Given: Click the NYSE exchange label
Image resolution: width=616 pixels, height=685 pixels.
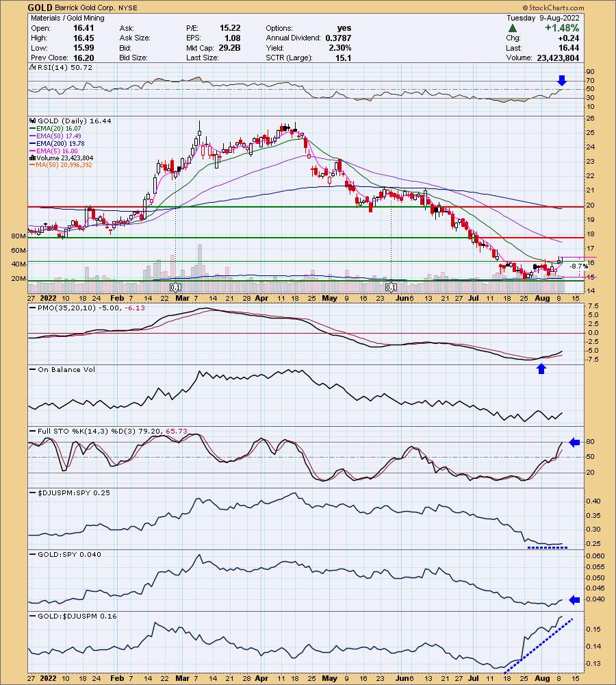Looking at the screenshot, I should pos(127,8).
